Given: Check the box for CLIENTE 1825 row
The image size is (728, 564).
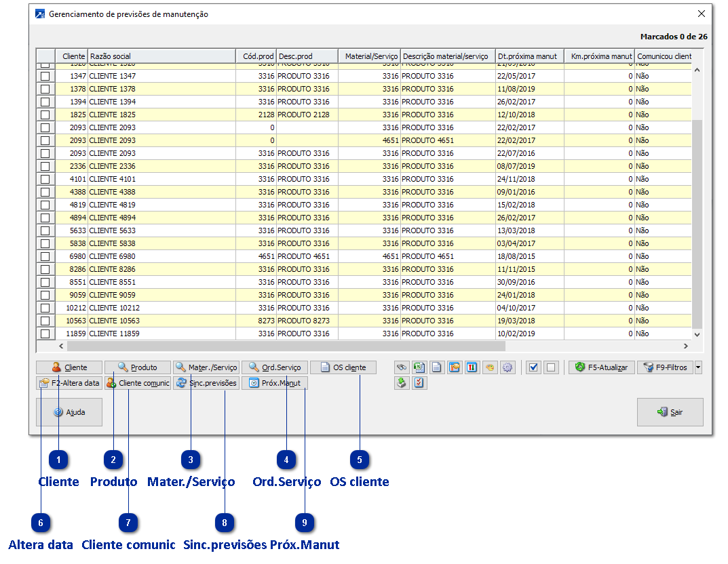Looking at the screenshot, I should pyautogui.click(x=45, y=115).
